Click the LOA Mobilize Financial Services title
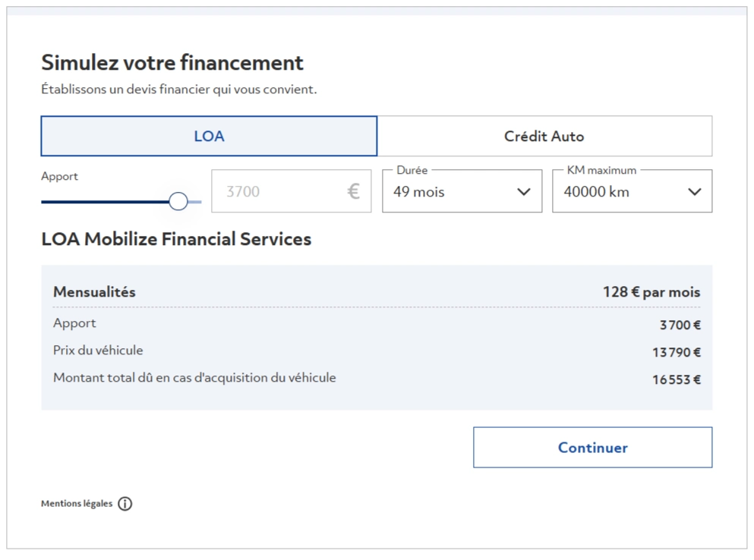 click(x=176, y=239)
